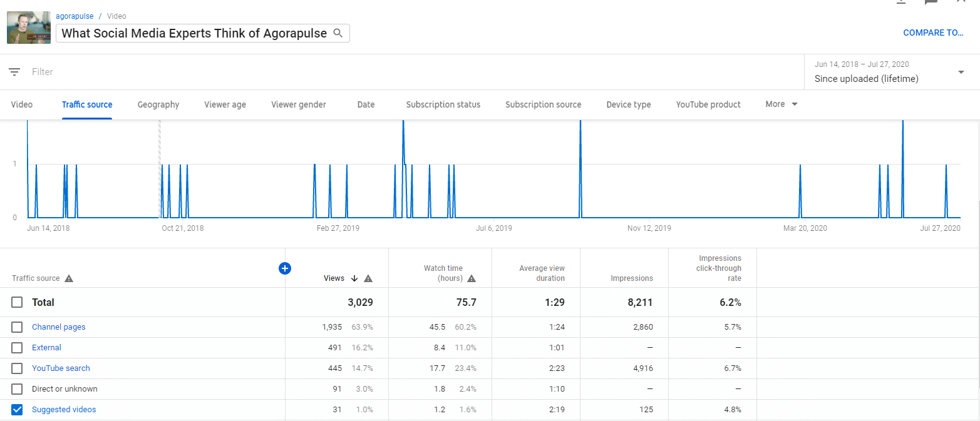Toggle the Total row checkbox
Viewport: 980px width, 421px height.
[x=18, y=302]
